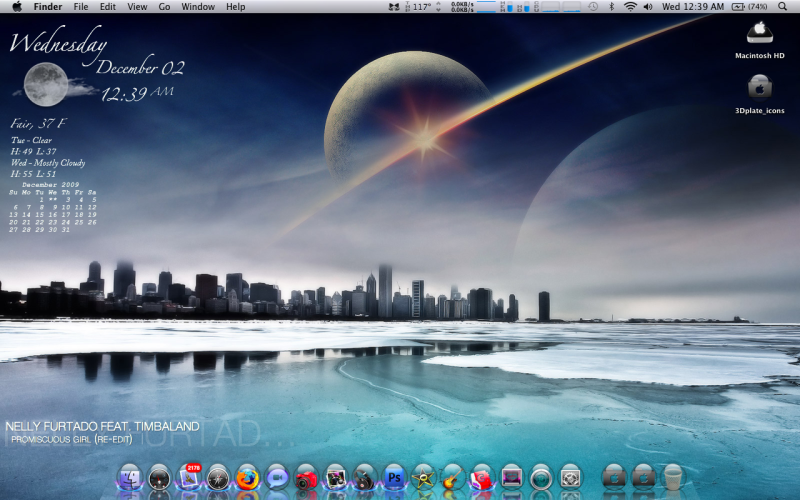Launch iChat video bubble icon
800x500 pixels.
point(277,479)
